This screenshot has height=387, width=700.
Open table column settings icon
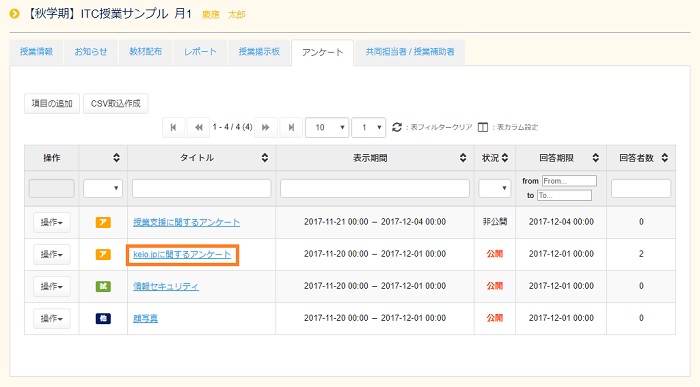[x=483, y=127]
